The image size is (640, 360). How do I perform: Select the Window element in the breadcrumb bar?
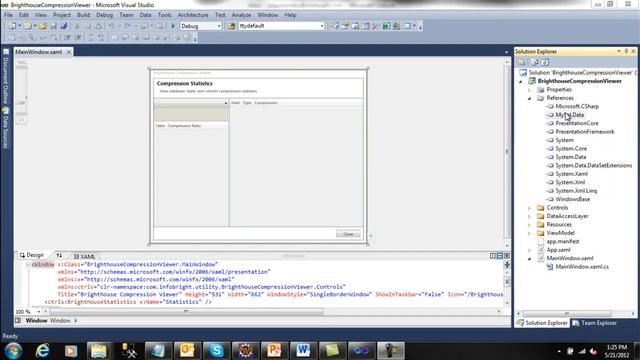point(36,321)
